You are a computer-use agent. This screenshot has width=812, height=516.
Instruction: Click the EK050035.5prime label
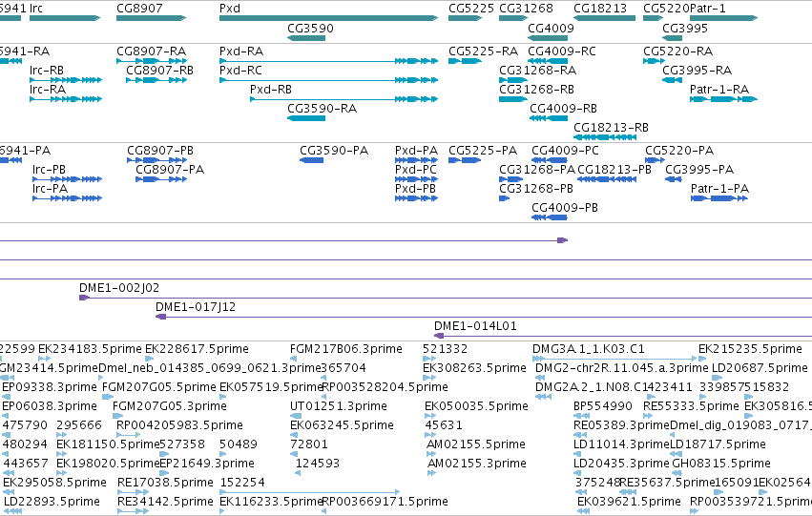point(476,405)
